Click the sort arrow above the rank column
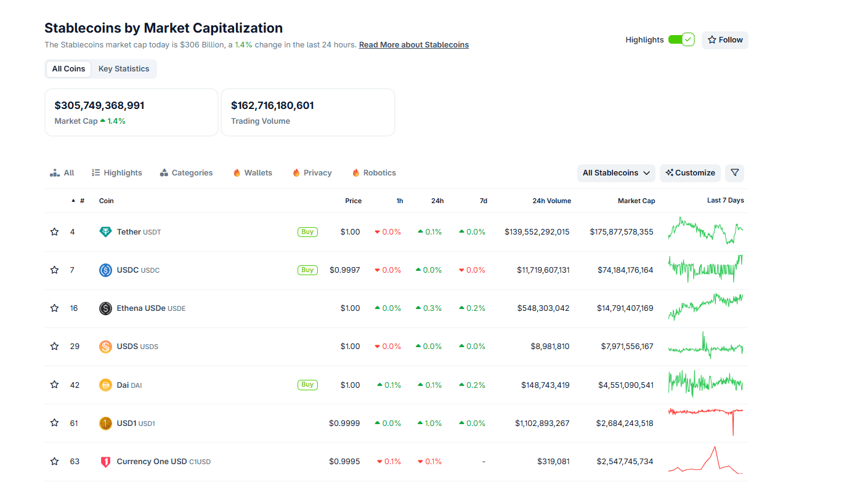The image size is (868, 482). [72, 201]
